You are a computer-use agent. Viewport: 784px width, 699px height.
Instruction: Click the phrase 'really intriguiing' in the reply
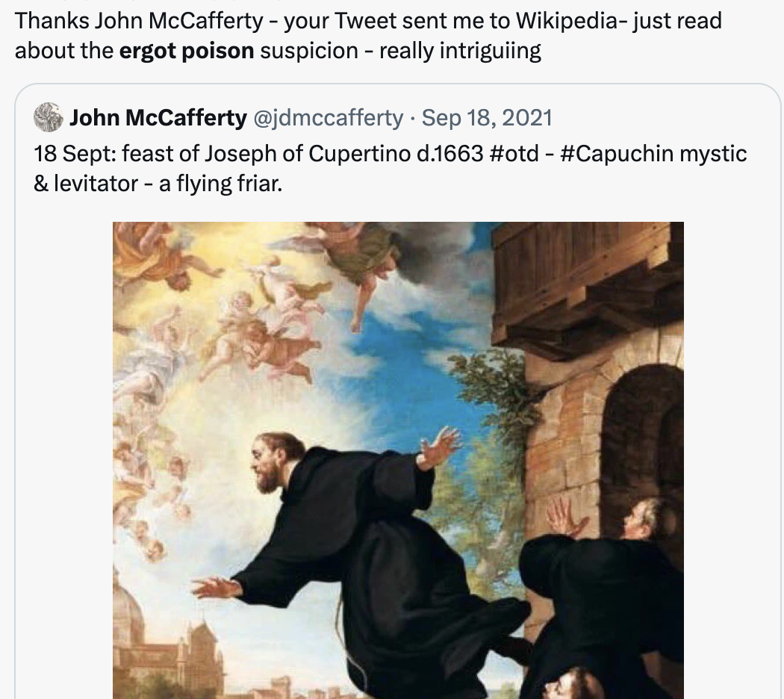460,51
